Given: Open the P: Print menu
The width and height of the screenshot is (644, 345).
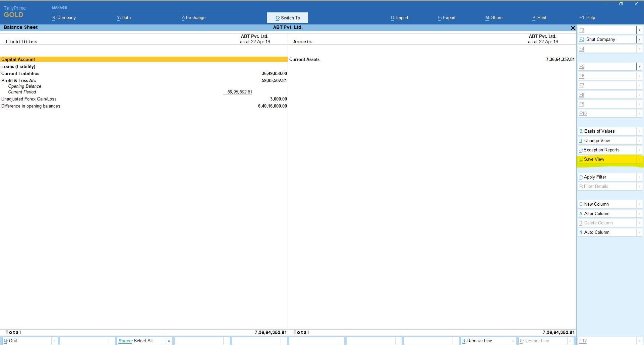Looking at the screenshot, I should click(539, 18).
